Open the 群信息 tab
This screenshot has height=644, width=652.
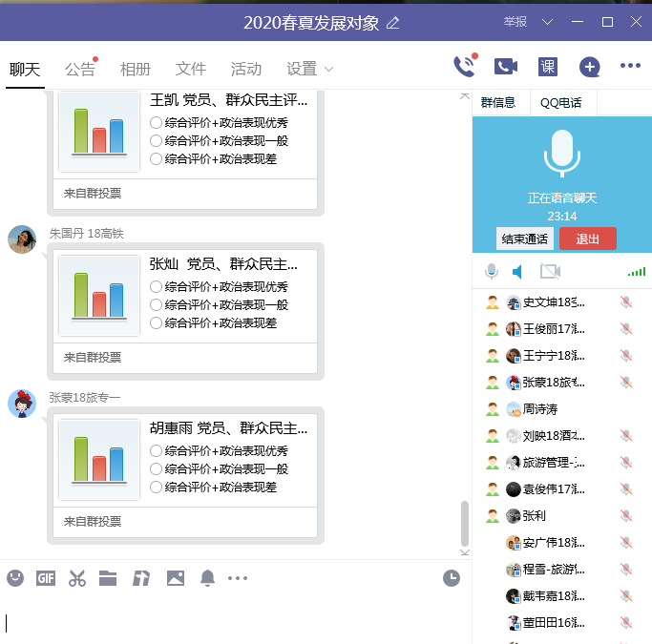[497, 103]
